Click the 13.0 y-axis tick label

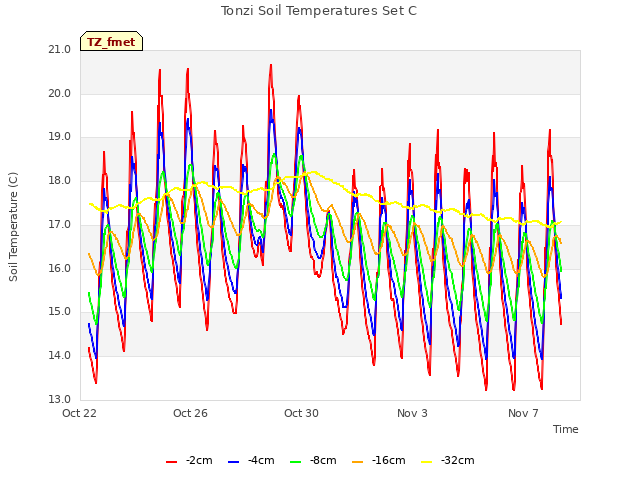[x=60, y=399]
